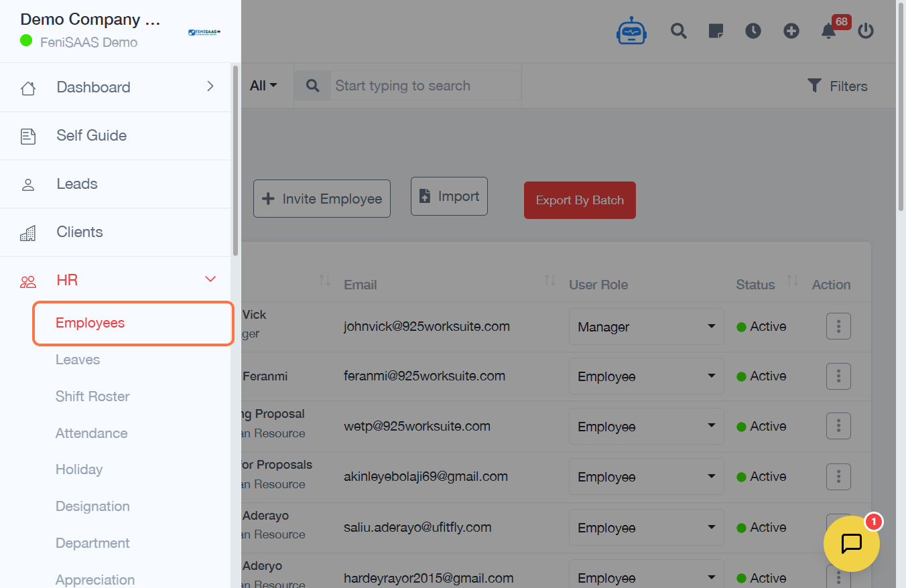Image resolution: width=906 pixels, height=588 pixels.
Task: Open Leaves in the HR submenu
Action: 78,360
